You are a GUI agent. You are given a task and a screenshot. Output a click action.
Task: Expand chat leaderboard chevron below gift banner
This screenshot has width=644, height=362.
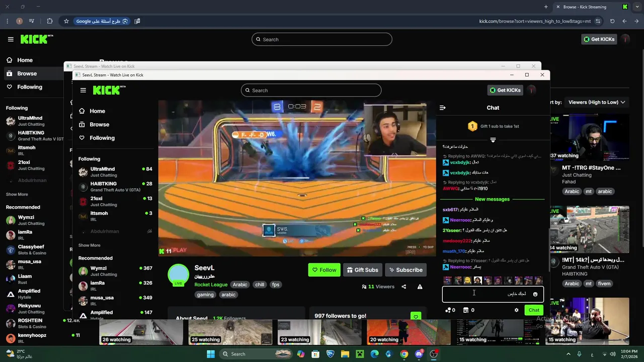coord(493,140)
